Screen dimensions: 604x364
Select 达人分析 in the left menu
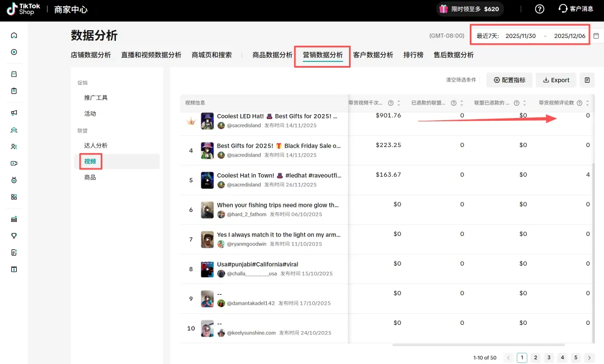coord(96,145)
